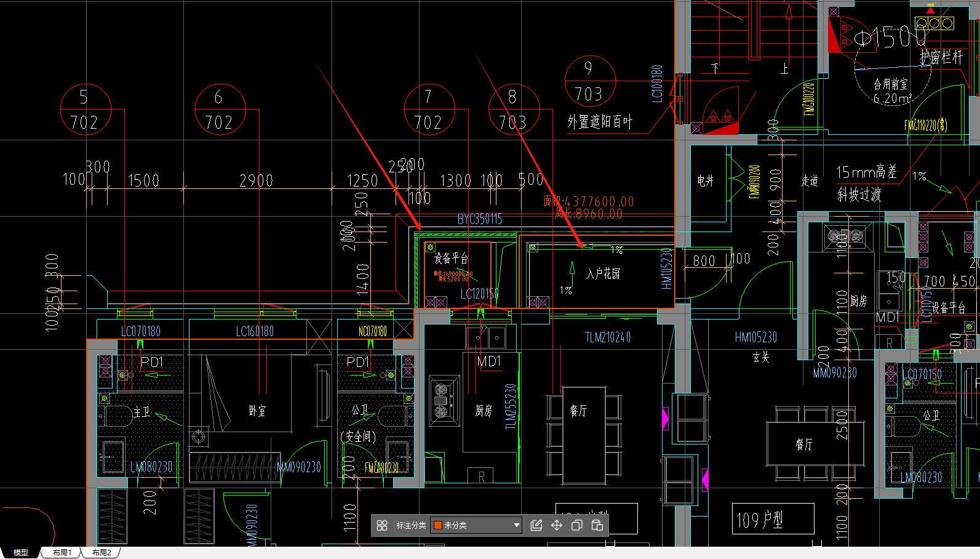The image size is (980, 559).
Task: Click the 走道 label
Action: point(810,180)
